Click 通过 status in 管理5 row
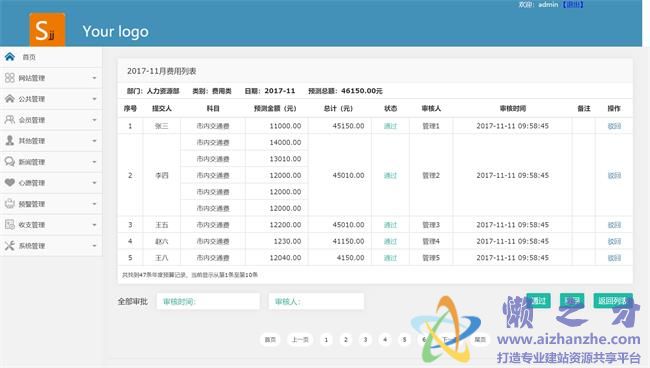The width and height of the screenshot is (650, 368). [x=390, y=258]
